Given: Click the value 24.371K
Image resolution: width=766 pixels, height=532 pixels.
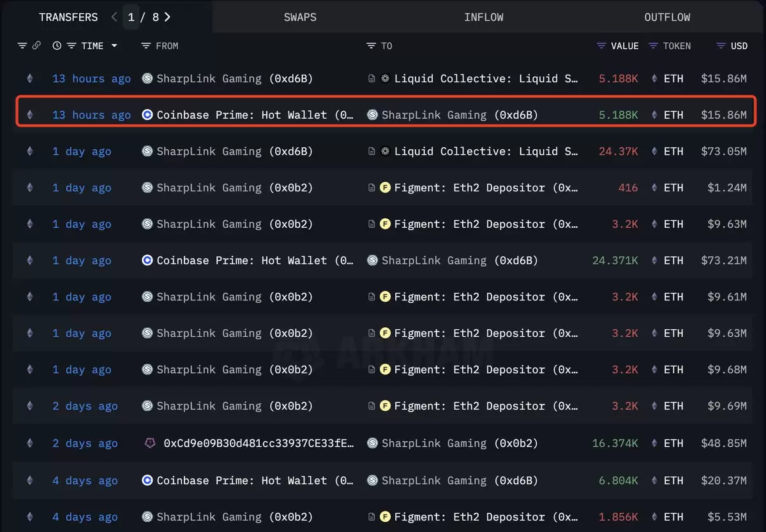Looking at the screenshot, I should click(x=615, y=260).
